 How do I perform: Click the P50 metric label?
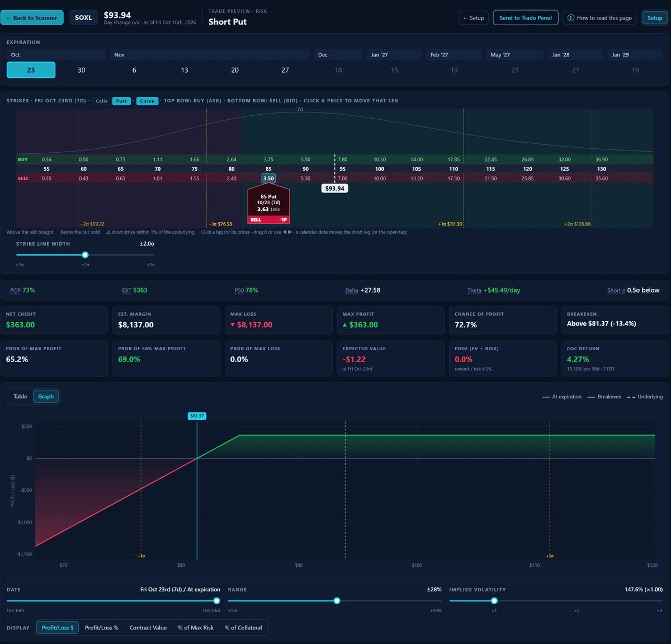(239, 290)
